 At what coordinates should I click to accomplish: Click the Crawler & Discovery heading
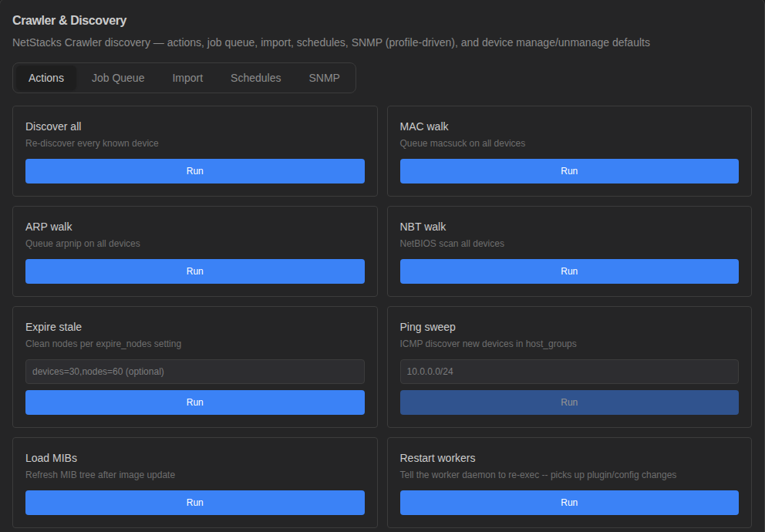coord(69,21)
